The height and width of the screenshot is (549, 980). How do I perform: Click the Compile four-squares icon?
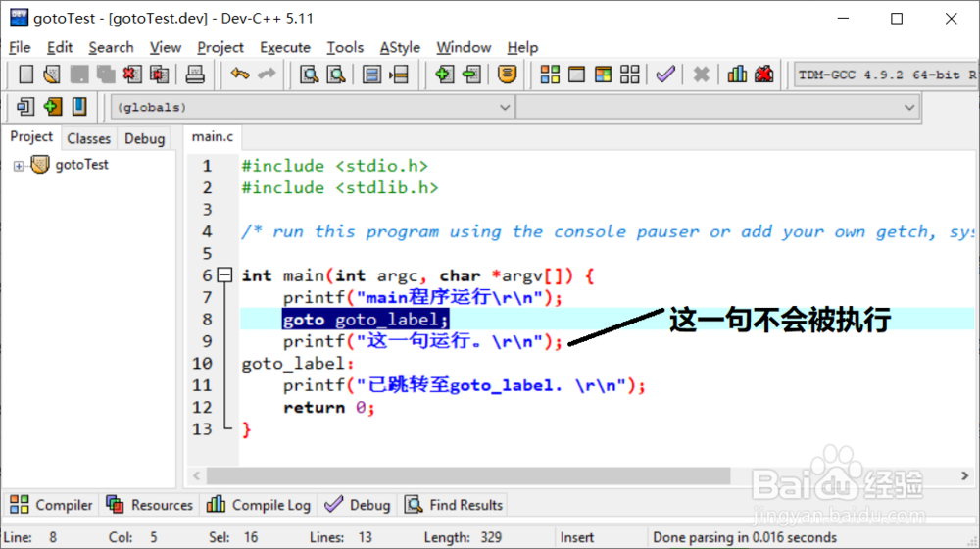pos(550,75)
